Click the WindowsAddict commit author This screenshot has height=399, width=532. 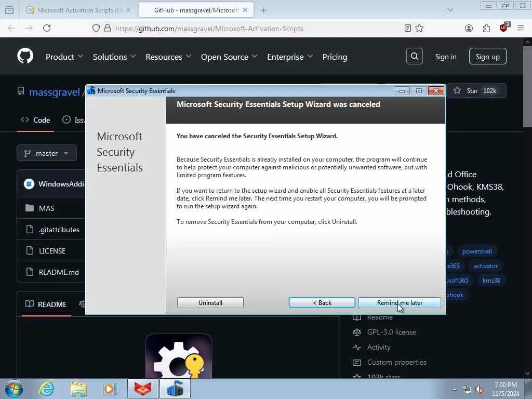tap(61, 184)
